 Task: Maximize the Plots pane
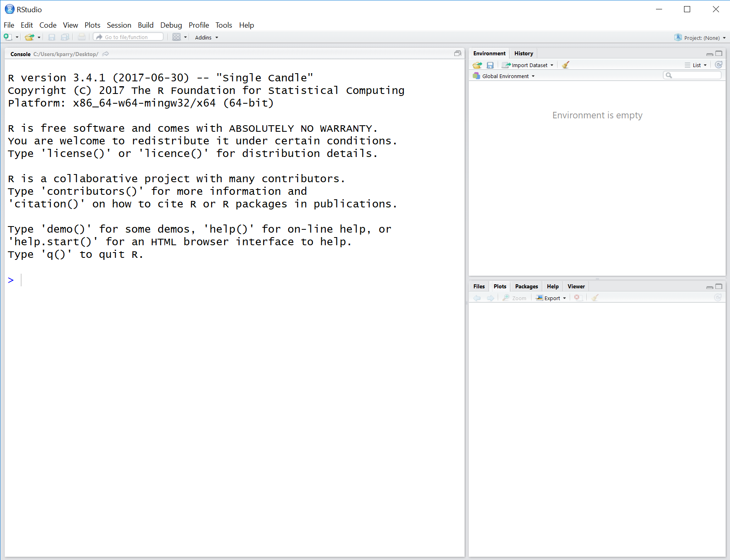click(x=719, y=286)
